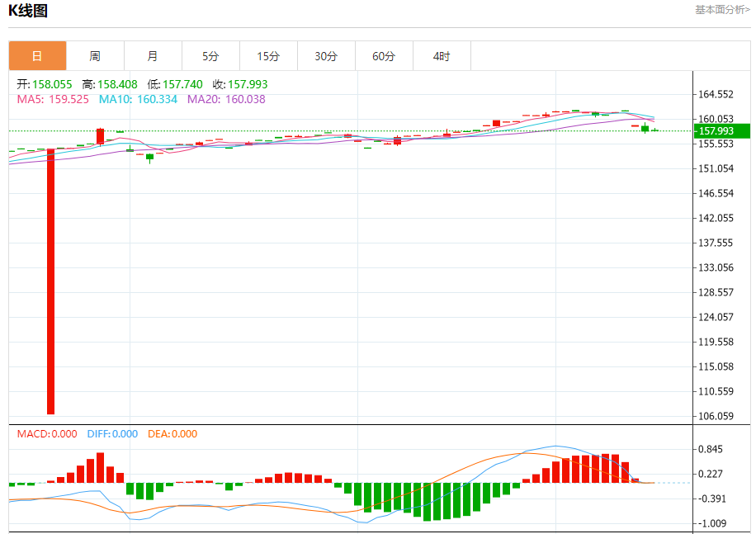Click the MACD: 0.000 label

pyautogui.click(x=47, y=434)
